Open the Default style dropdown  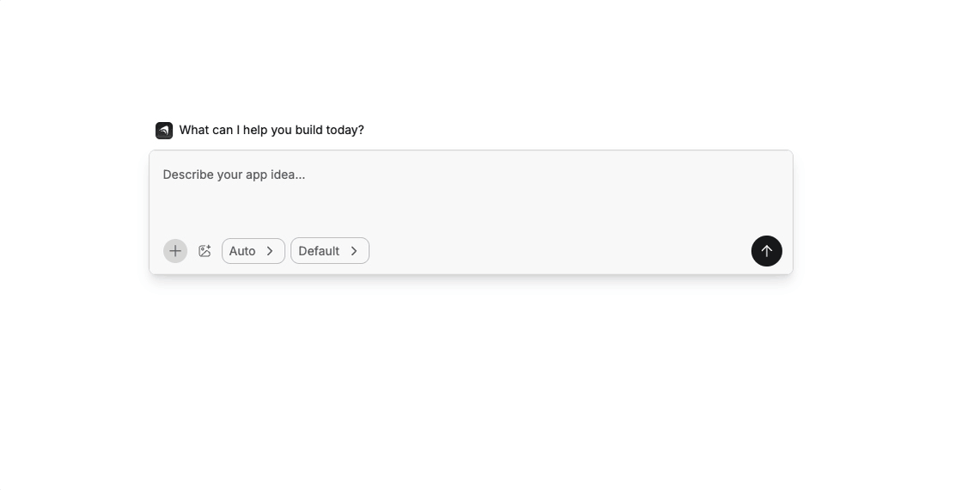pyautogui.click(x=330, y=251)
